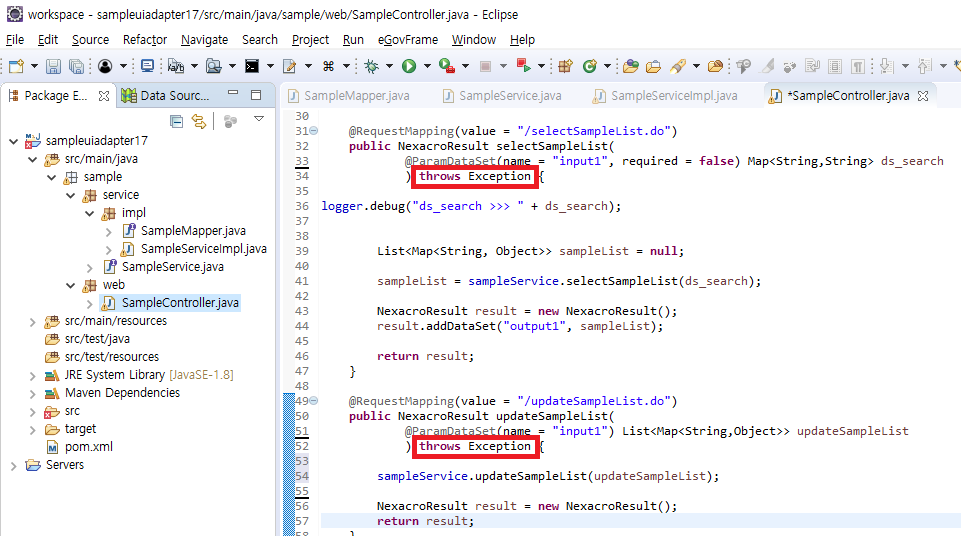Select pom.xml in the project tree
This screenshot has width=961, height=536.
pos(88,447)
